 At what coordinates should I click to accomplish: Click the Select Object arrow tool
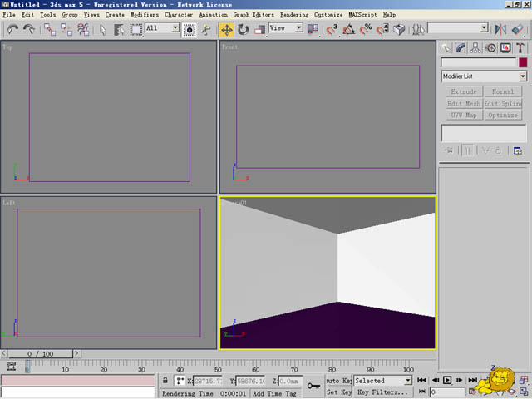(103, 29)
